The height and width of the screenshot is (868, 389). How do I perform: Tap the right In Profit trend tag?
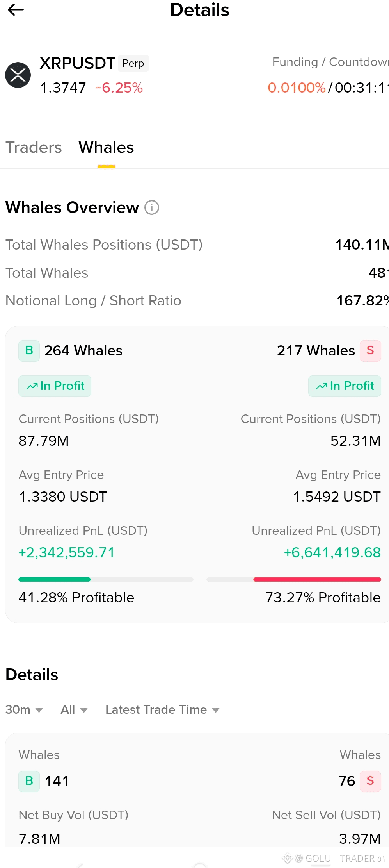click(345, 386)
